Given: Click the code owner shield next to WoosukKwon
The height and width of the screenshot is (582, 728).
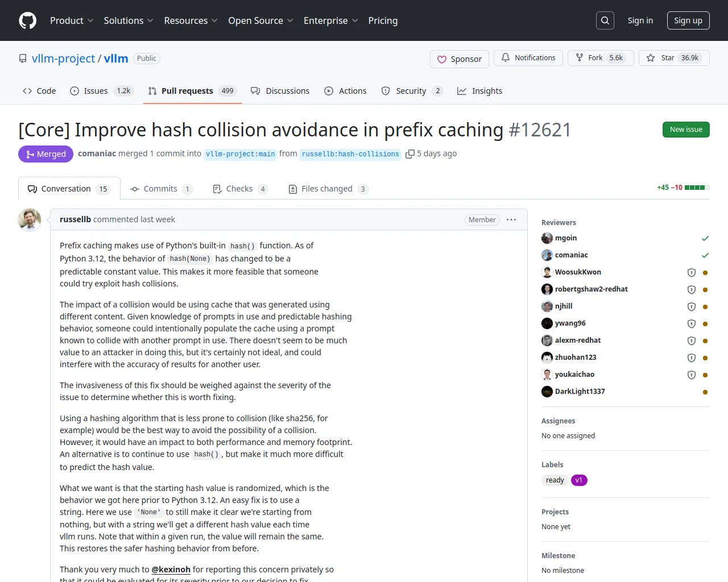Looking at the screenshot, I should pyautogui.click(x=692, y=273).
